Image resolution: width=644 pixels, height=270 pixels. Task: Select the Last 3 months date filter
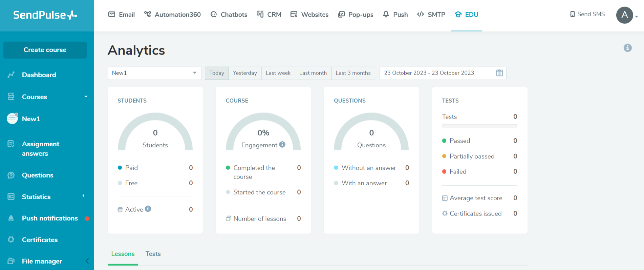(x=353, y=73)
